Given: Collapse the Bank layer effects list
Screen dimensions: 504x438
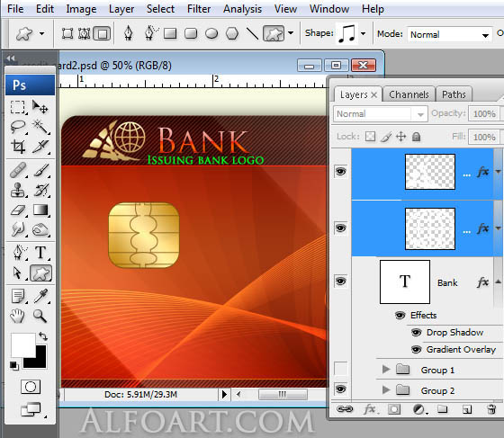Looking at the screenshot, I should 498,282.
